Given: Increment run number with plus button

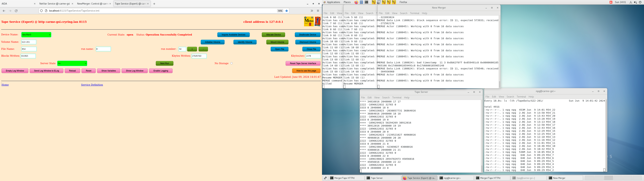Looking at the screenshot, I should pos(192,49).
